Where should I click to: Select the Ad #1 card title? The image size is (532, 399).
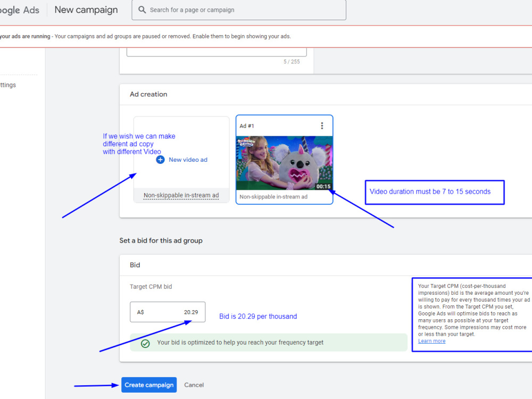(x=247, y=126)
